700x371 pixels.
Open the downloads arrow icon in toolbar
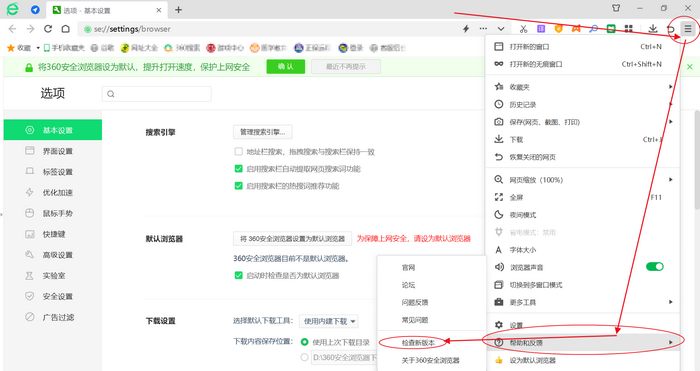(653, 29)
